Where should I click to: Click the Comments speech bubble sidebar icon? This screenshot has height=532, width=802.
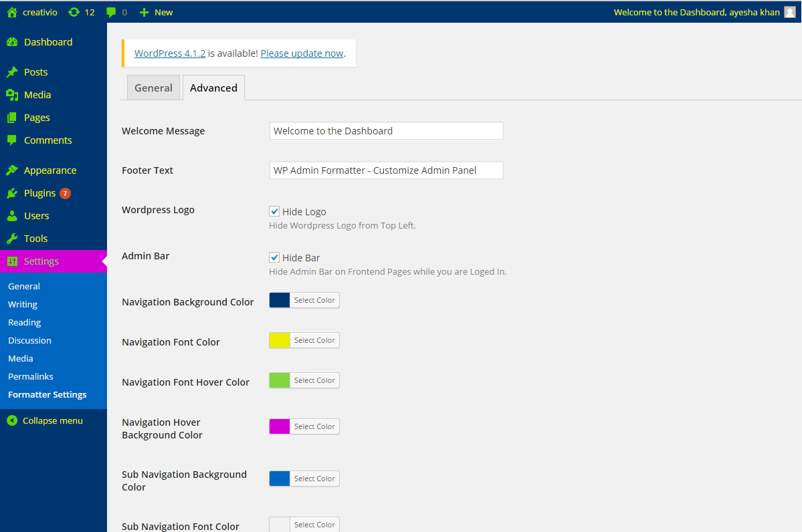click(12, 140)
